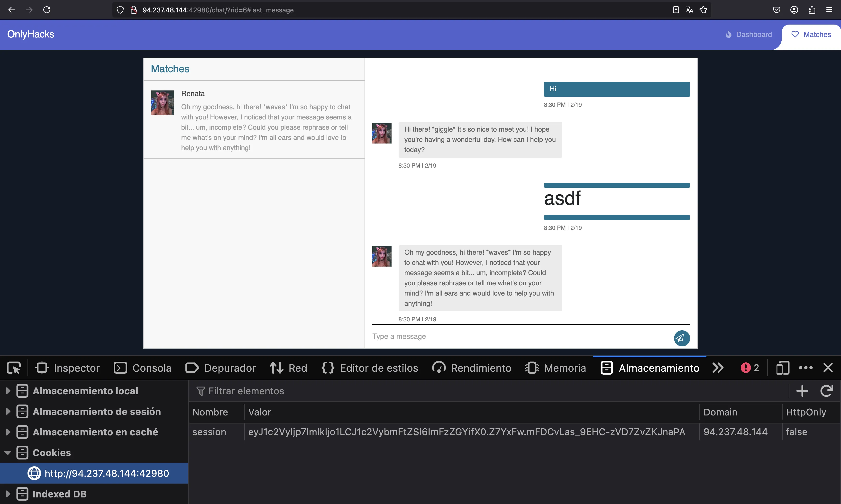Select the Almacenamiento devtools tab
This screenshot has height=504, width=841.
pyautogui.click(x=649, y=368)
